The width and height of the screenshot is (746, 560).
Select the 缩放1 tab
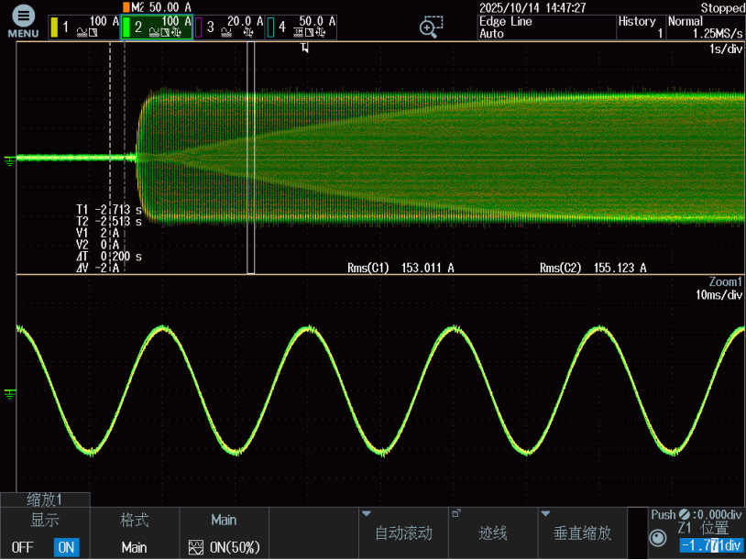pyautogui.click(x=45, y=500)
